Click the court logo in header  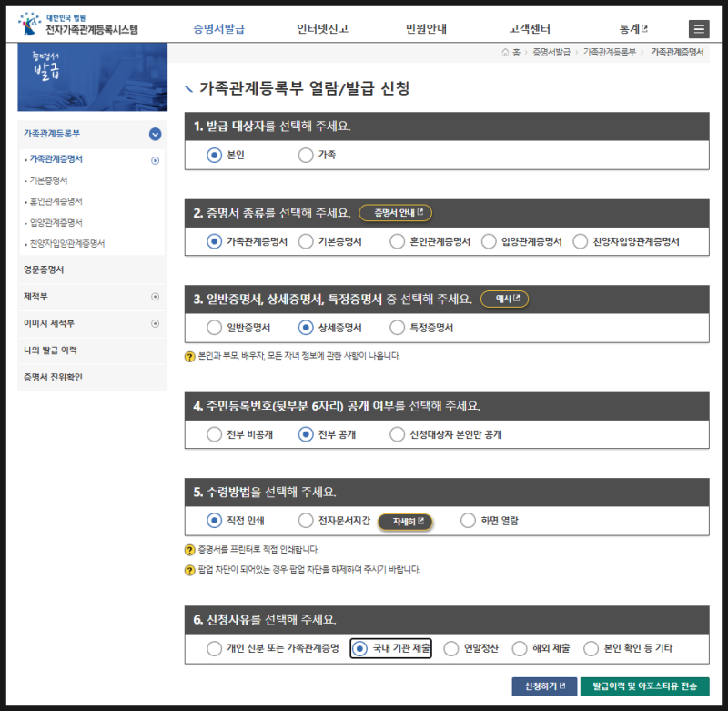click(78, 25)
